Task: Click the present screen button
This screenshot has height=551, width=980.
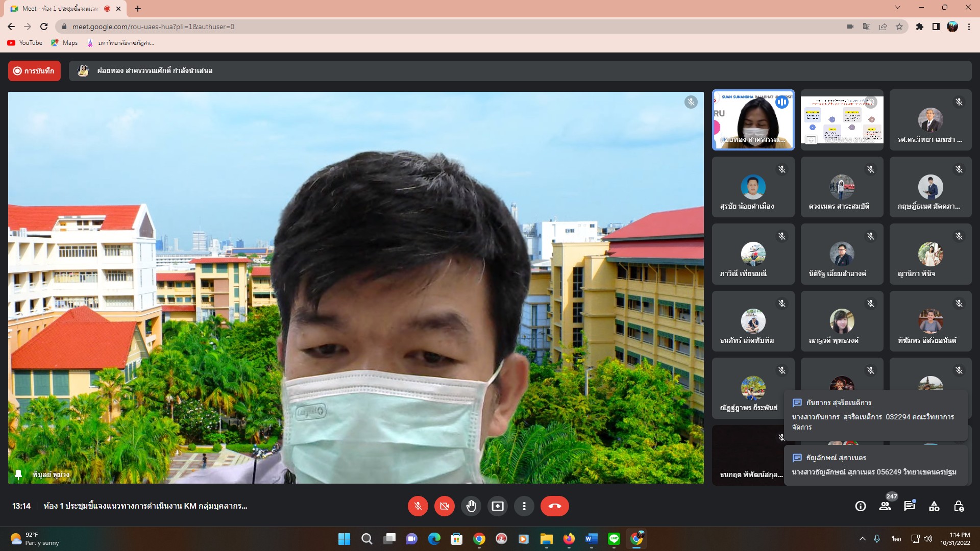Action: click(x=497, y=506)
